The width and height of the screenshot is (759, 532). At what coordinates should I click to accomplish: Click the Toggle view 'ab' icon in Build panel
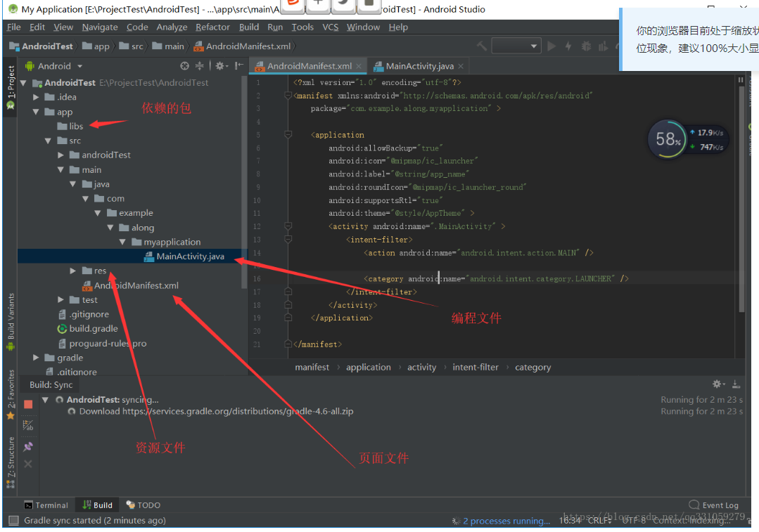(x=28, y=426)
